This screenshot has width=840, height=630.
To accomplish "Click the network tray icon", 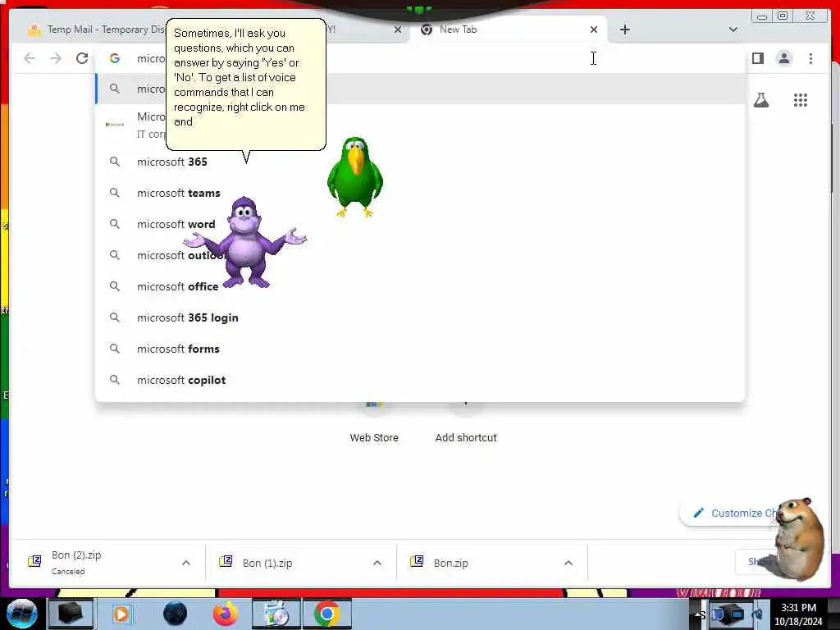I will tap(737, 614).
